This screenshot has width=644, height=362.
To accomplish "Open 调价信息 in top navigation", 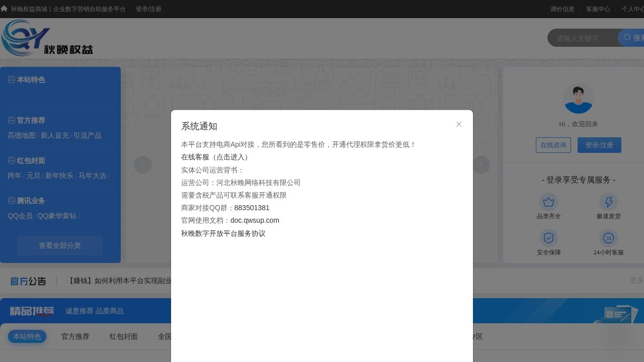I will click(562, 9).
